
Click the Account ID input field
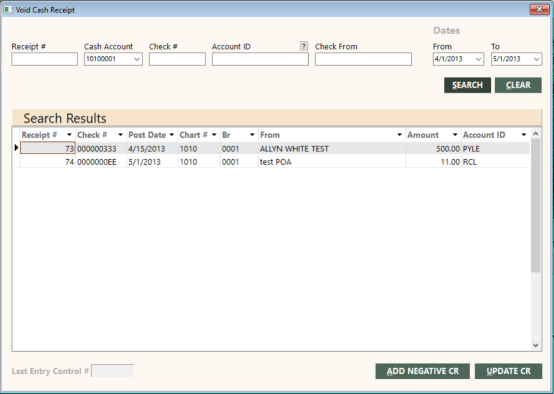pyautogui.click(x=260, y=59)
